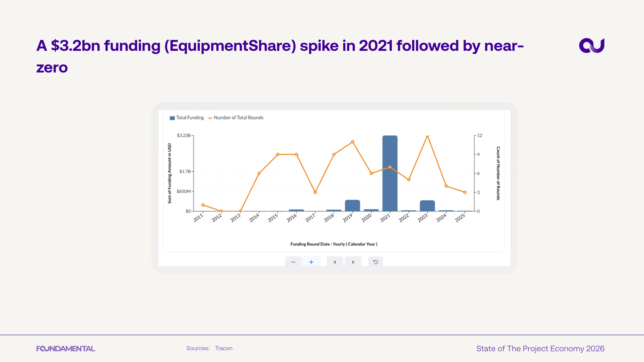This screenshot has height=362, width=644.
Task: Click the 2023 funding bar
Action: [x=427, y=206]
